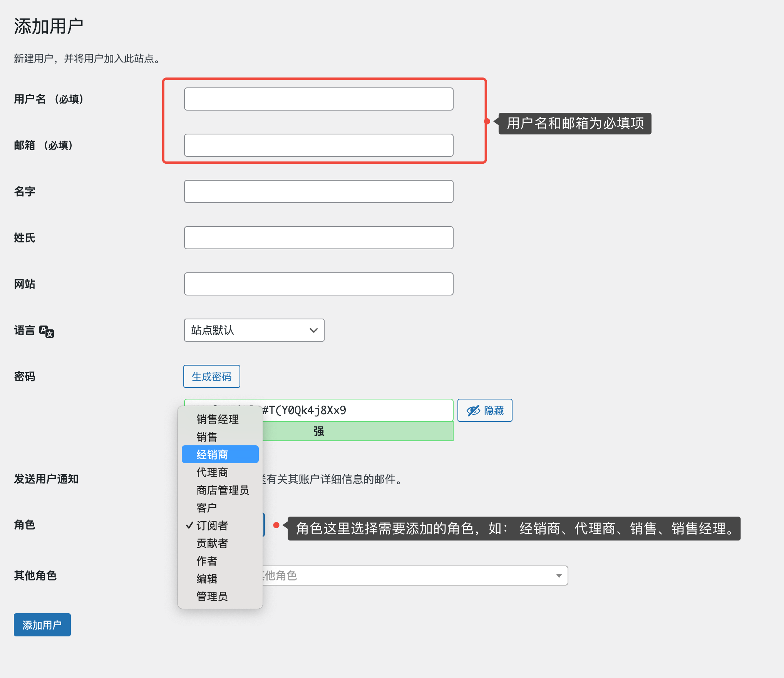Click into the email required field
Viewport: 784px width, 678px height.
point(318,145)
